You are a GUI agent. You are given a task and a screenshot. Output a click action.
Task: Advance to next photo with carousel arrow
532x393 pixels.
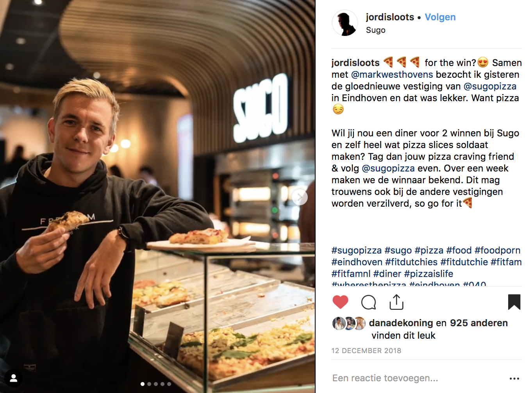(300, 197)
